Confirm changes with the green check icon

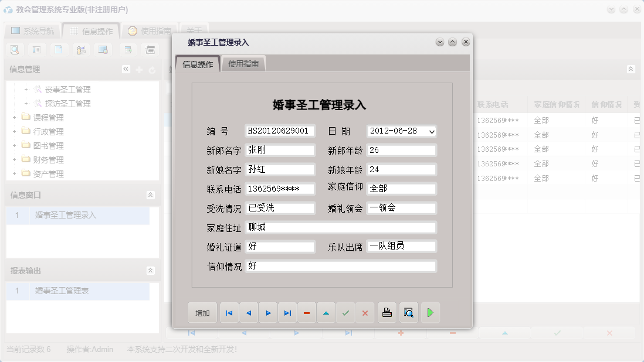(x=345, y=312)
